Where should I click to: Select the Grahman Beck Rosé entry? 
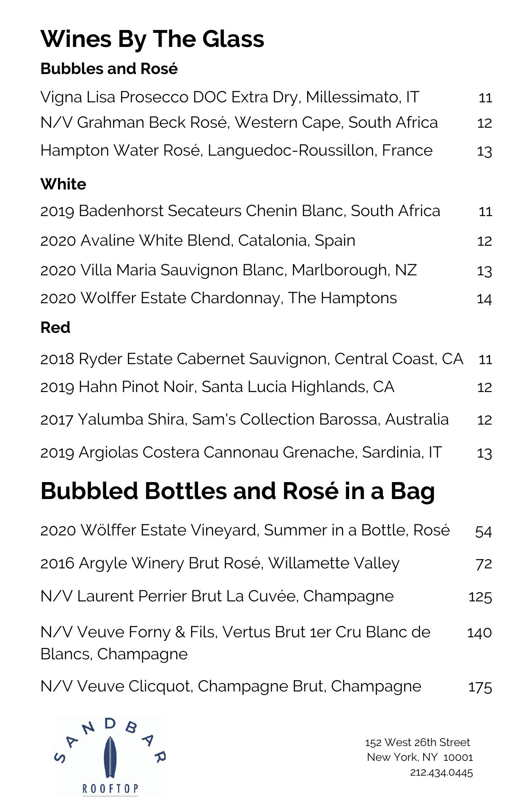pyautogui.click(x=239, y=123)
